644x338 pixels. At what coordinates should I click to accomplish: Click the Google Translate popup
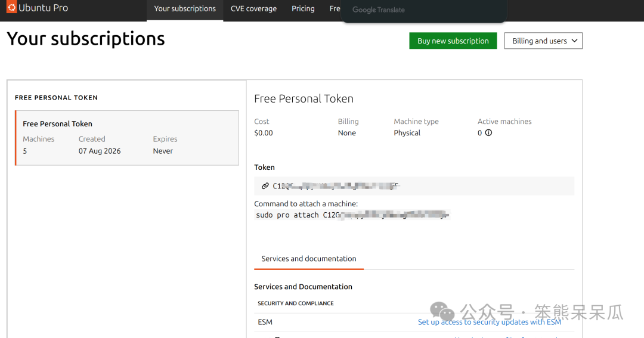pyautogui.click(x=424, y=10)
